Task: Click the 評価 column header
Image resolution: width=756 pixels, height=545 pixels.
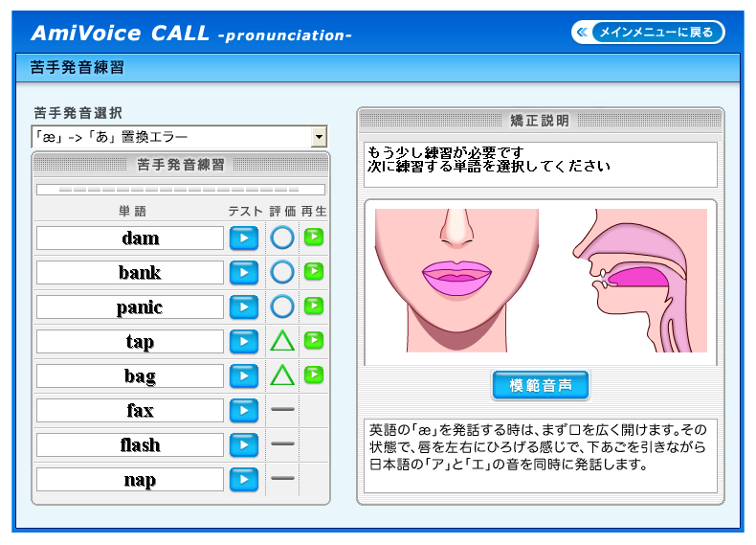Action: click(x=282, y=211)
